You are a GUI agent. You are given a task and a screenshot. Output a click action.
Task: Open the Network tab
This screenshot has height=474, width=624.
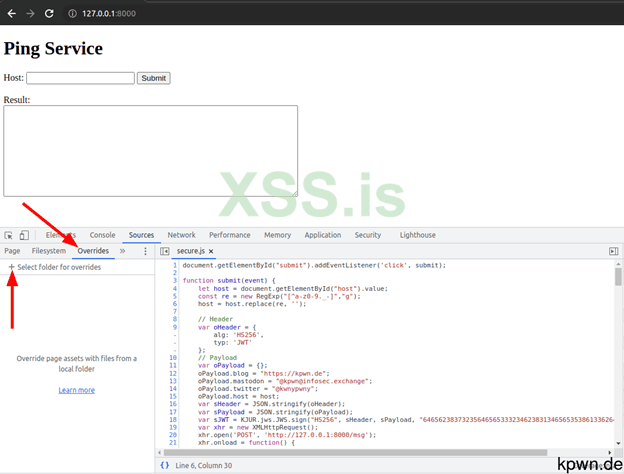(x=181, y=235)
